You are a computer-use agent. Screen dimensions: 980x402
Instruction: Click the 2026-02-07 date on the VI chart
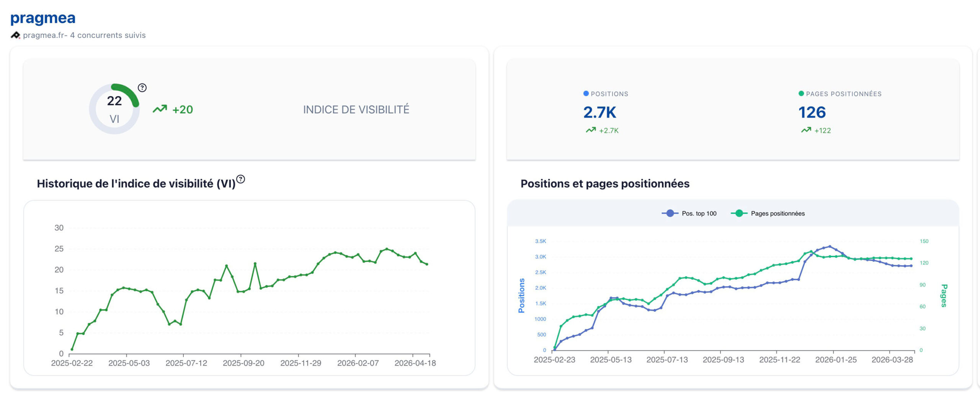point(358,363)
